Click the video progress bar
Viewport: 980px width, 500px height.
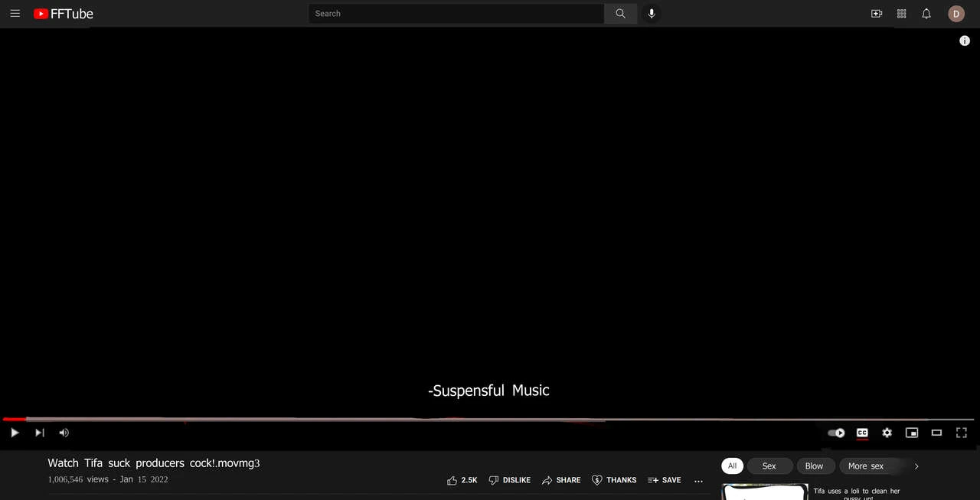(490, 419)
